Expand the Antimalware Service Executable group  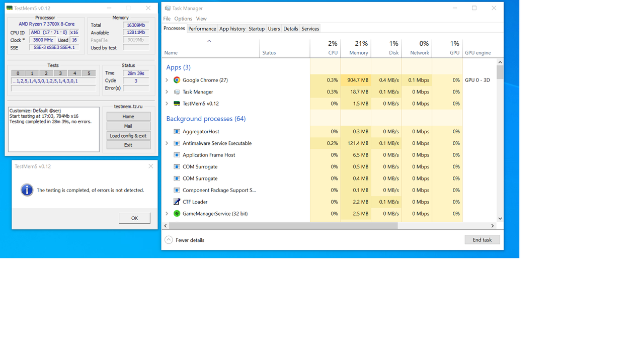point(167,143)
